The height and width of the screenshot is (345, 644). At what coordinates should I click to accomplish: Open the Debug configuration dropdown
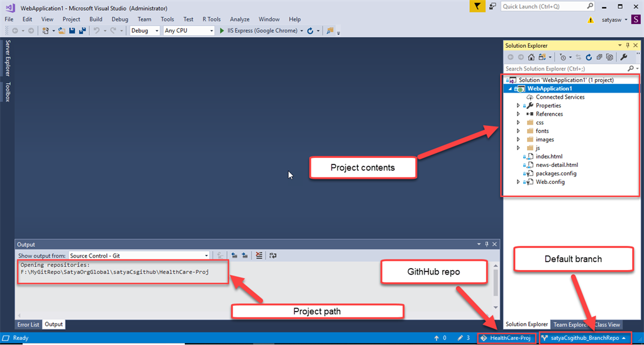point(145,31)
